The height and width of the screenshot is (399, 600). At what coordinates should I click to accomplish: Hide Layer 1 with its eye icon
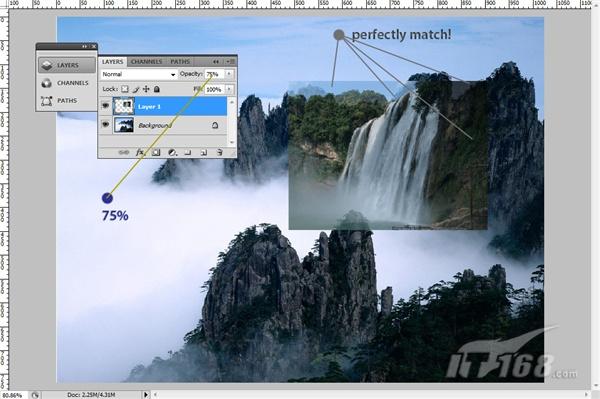(x=105, y=106)
